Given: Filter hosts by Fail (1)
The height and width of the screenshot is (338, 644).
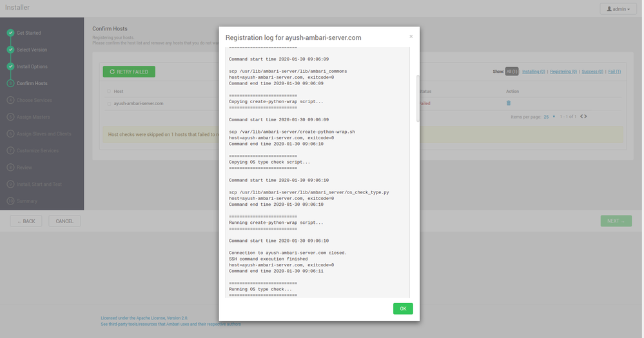Looking at the screenshot, I should pos(614,72).
